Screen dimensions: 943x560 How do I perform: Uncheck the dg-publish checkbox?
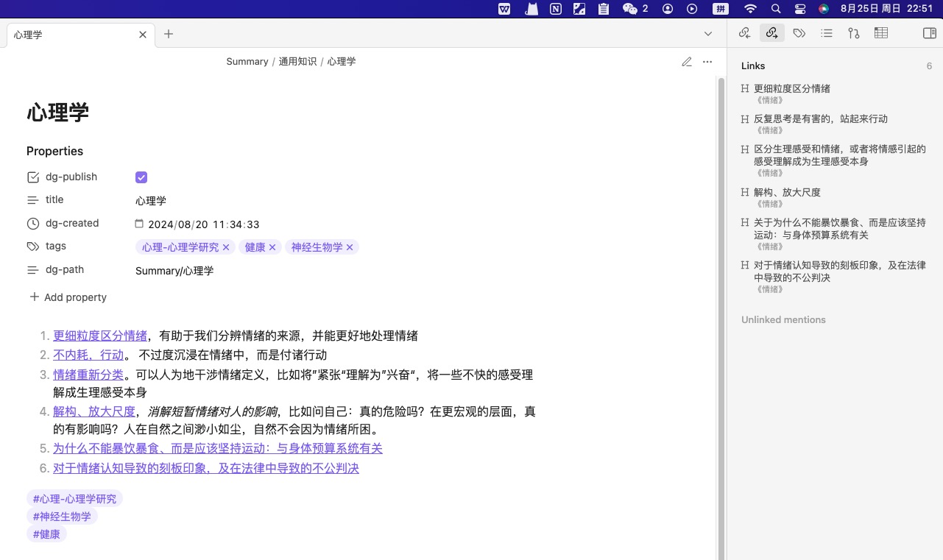141,177
